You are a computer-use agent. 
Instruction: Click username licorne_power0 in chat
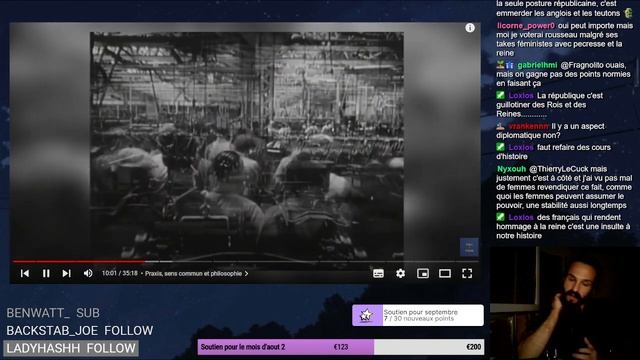526,26
